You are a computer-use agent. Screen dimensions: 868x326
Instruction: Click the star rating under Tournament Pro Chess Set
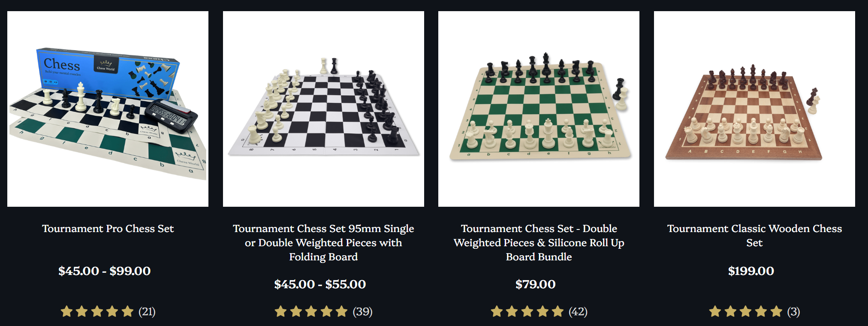coord(97,311)
